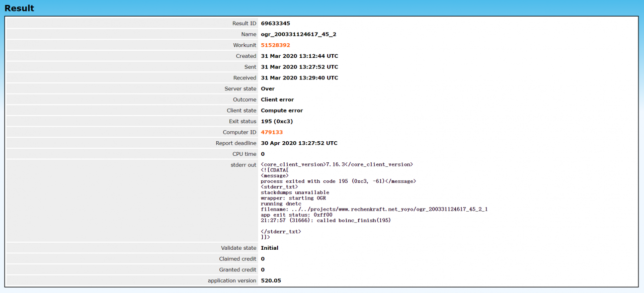Click the 'called boinc_finish(195)' line
644x293 pixels.
(x=326, y=220)
